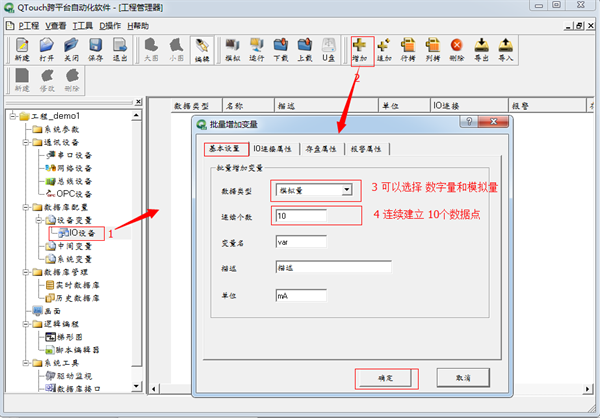Click the U盘 toolbar icon
This screenshot has height=418, width=600.
point(328,49)
